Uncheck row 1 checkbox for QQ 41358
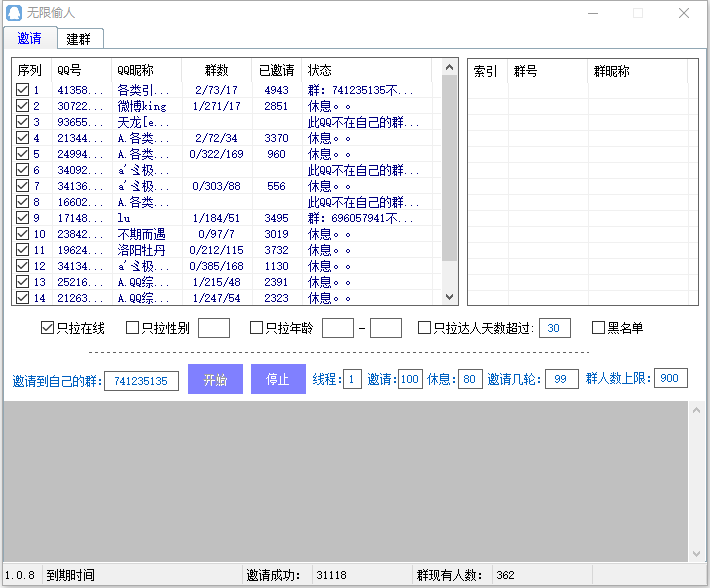710x588 pixels. click(x=22, y=90)
